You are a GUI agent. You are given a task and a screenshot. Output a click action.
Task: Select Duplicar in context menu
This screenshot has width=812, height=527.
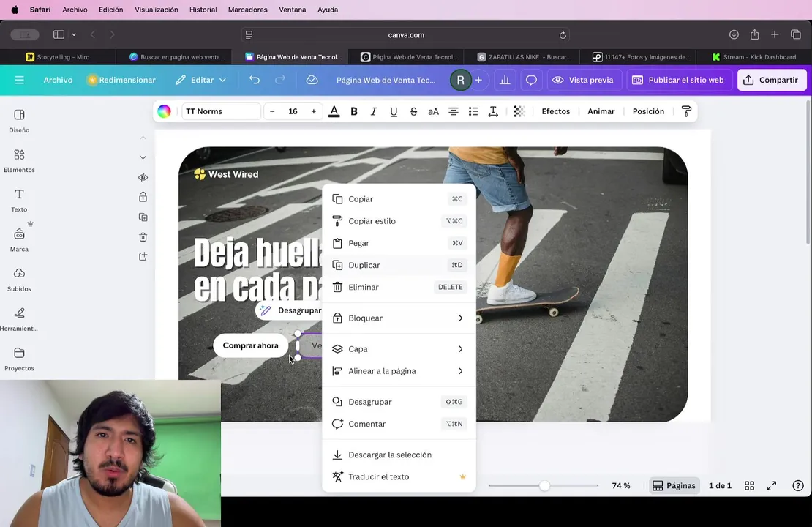pyautogui.click(x=399, y=265)
